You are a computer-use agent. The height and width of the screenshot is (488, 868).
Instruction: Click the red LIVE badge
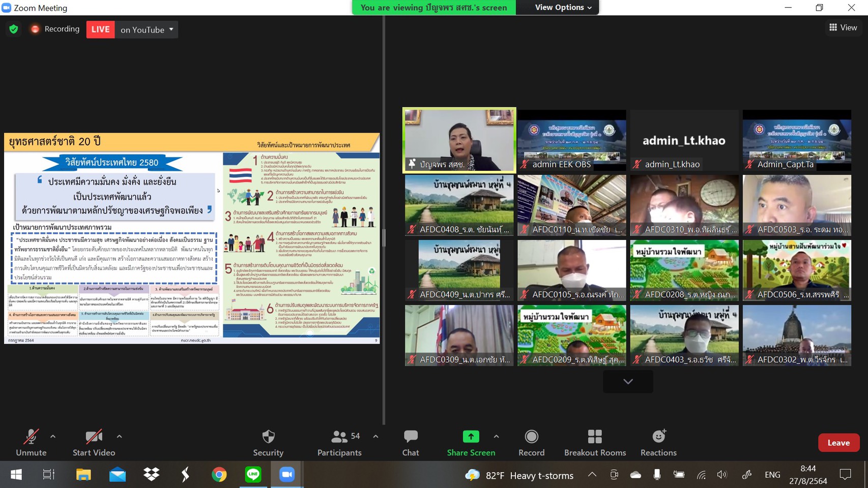pos(100,29)
